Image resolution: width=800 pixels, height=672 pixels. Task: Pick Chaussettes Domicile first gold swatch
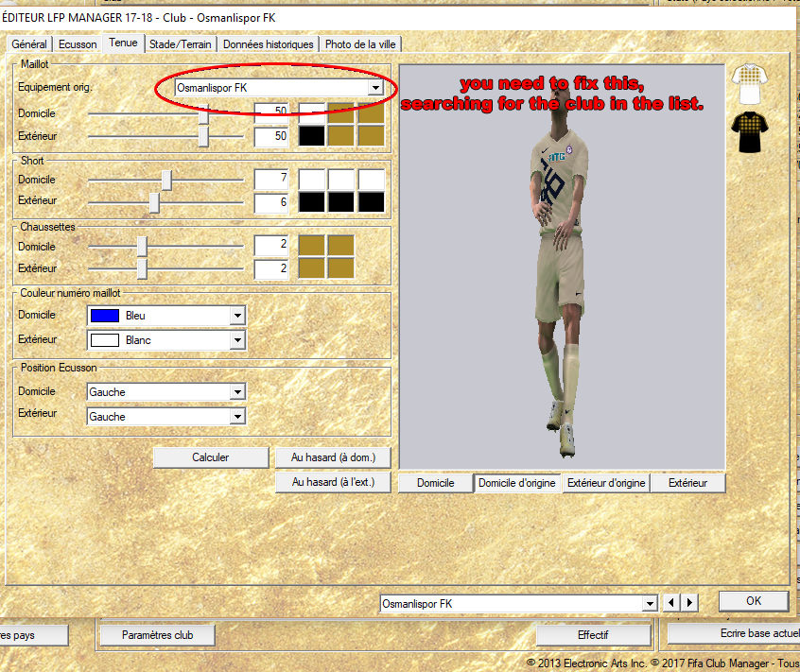pyautogui.click(x=312, y=245)
